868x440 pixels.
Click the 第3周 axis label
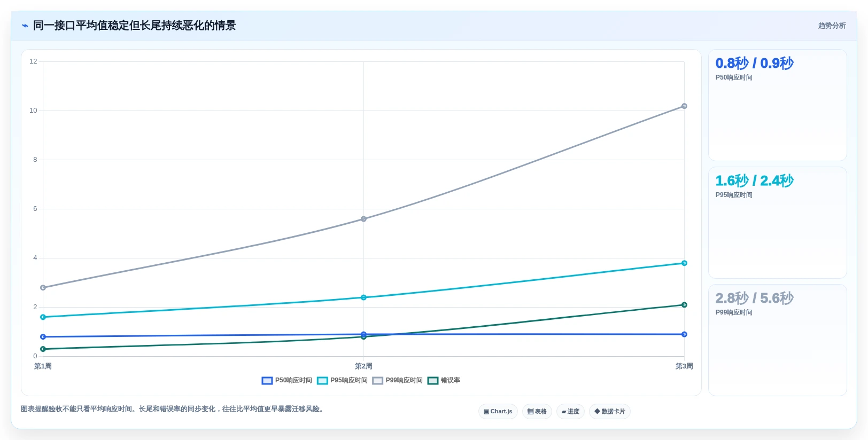(x=684, y=366)
